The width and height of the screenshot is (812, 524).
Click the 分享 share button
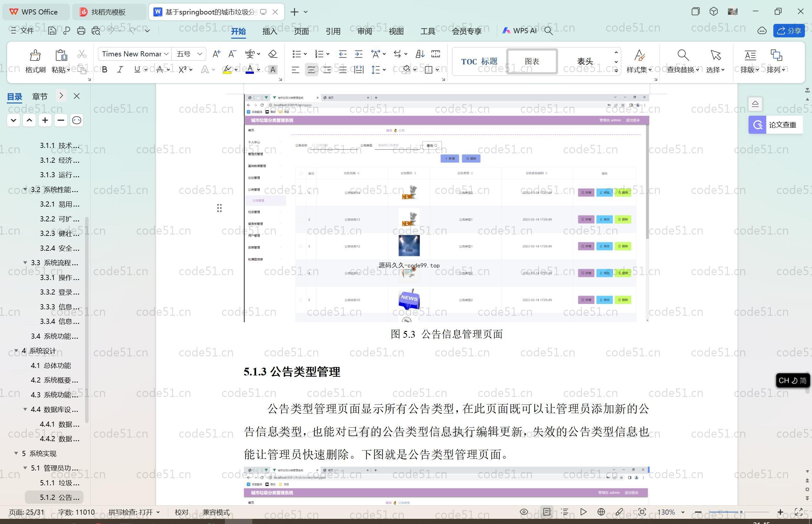point(789,31)
